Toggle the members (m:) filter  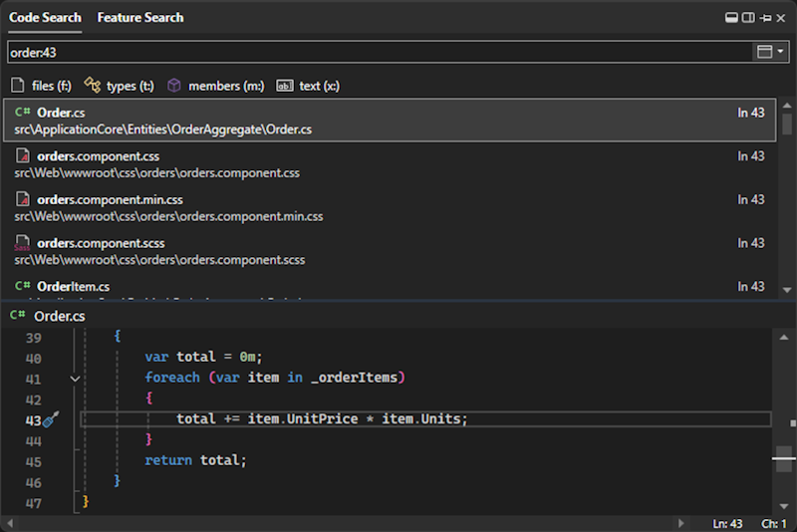[215, 86]
